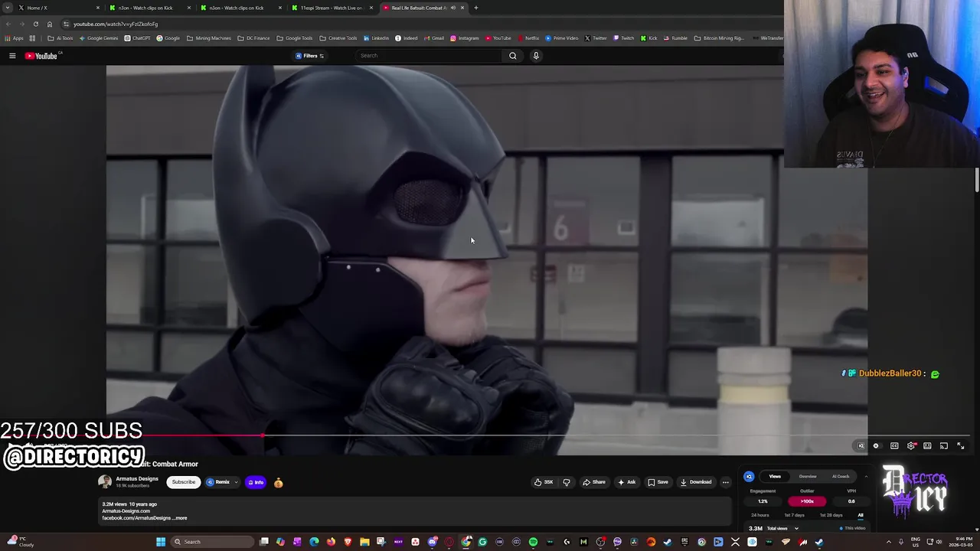980x551 pixels.
Task: Open more actions three-dot menu
Action: point(726,482)
